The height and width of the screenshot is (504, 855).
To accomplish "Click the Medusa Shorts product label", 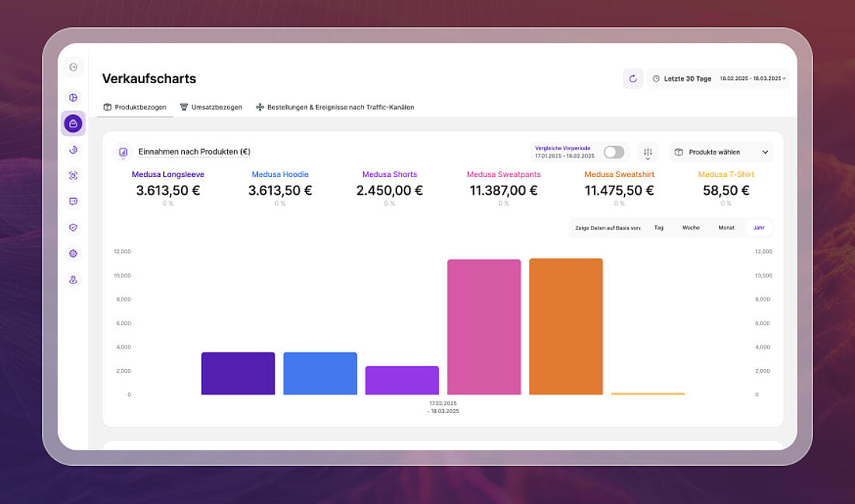I will pos(389,175).
